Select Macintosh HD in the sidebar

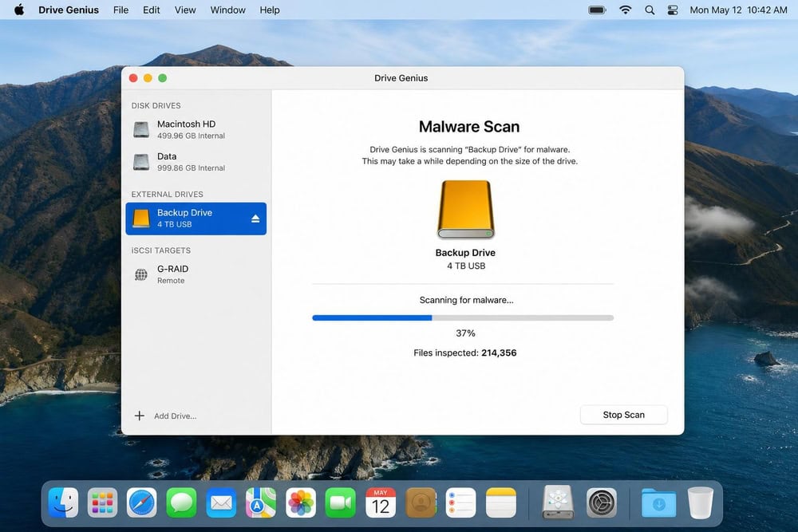coord(196,129)
